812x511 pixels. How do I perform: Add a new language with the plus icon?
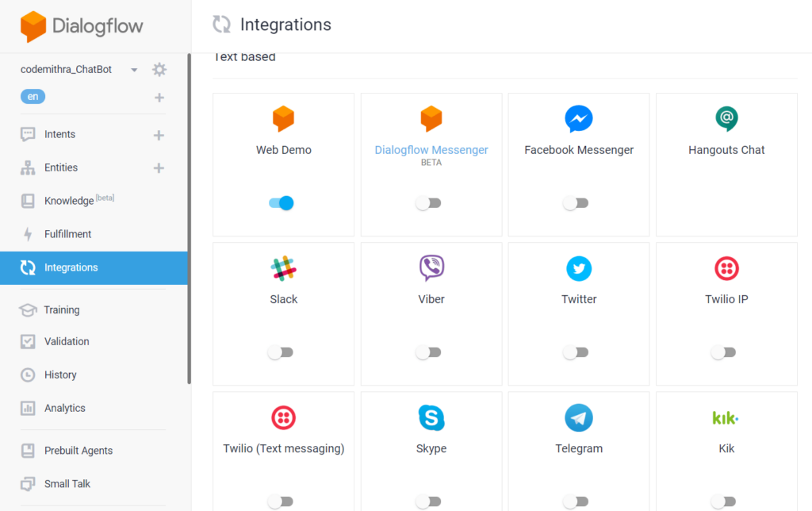coord(159,98)
